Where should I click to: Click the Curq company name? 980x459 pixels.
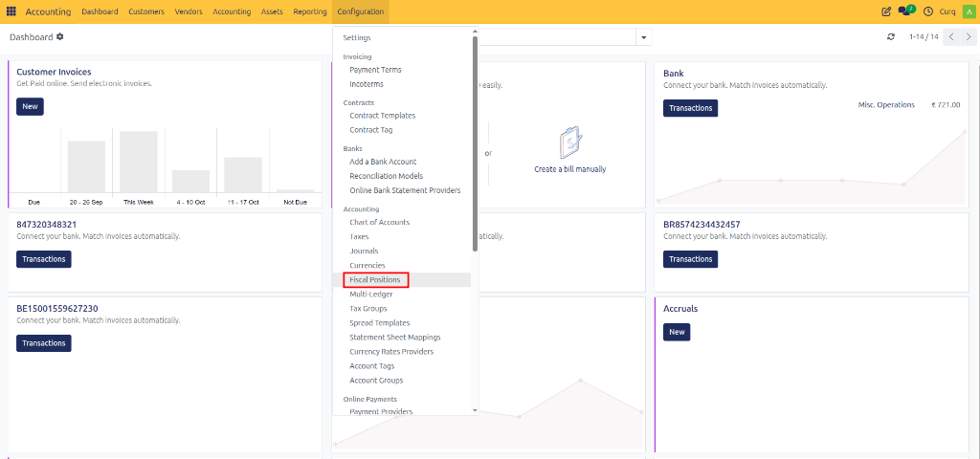(x=947, y=11)
